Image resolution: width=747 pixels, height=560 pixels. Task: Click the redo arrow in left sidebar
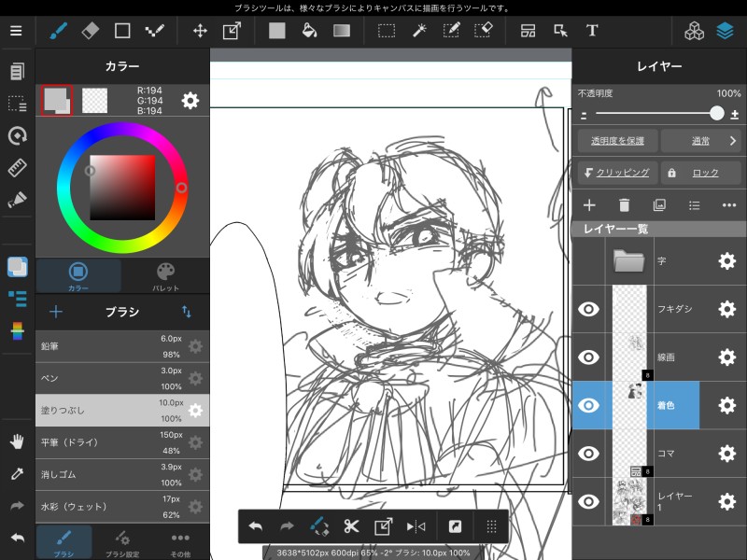click(x=17, y=506)
